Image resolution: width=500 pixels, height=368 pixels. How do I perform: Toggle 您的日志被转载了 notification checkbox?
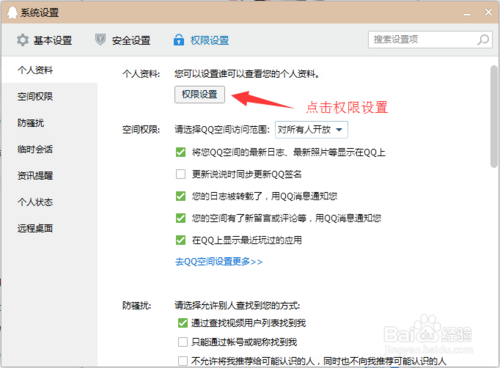[x=181, y=196]
